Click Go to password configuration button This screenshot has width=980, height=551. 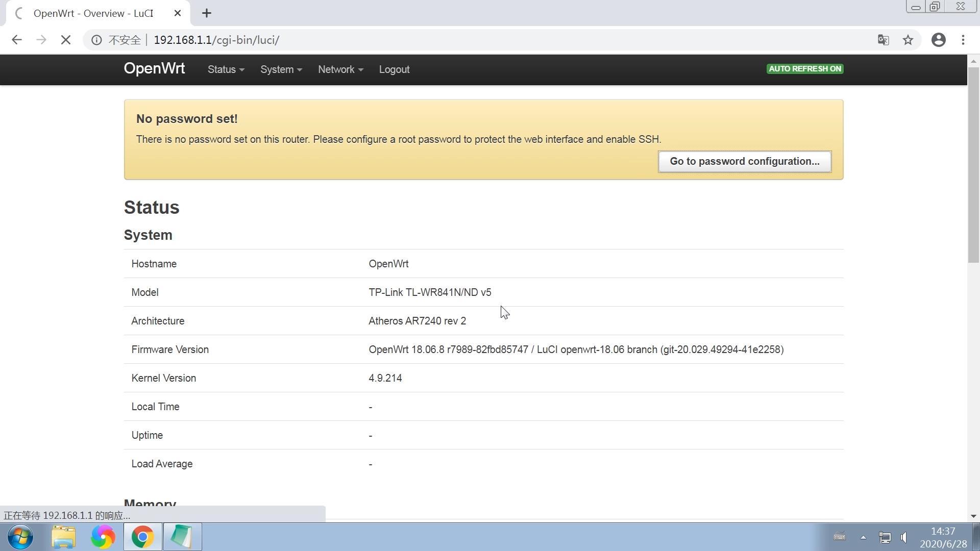point(744,161)
